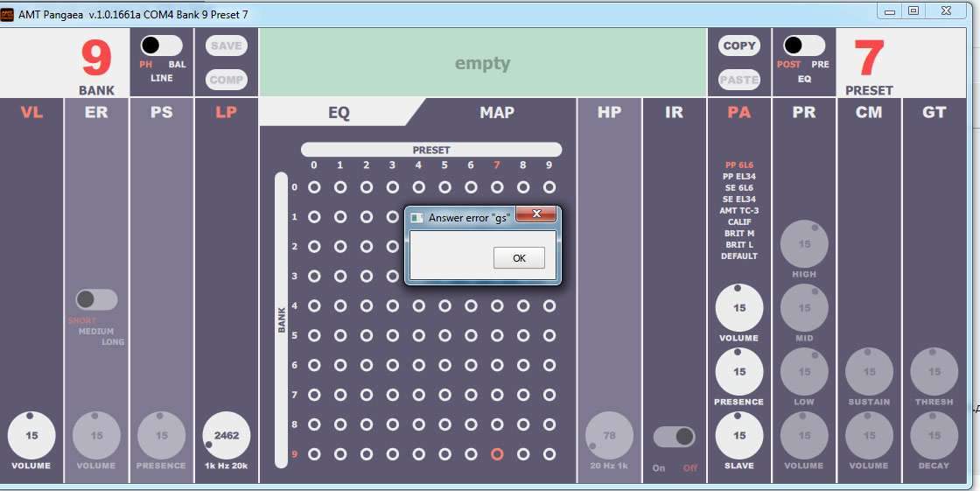The width and height of the screenshot is (980, 491).
Task: Select the HP module header
Action: click(609, 113)
